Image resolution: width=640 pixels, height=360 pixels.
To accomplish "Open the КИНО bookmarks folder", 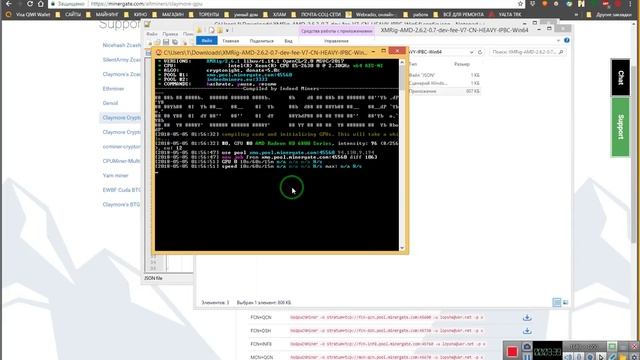I will point(136,14).
